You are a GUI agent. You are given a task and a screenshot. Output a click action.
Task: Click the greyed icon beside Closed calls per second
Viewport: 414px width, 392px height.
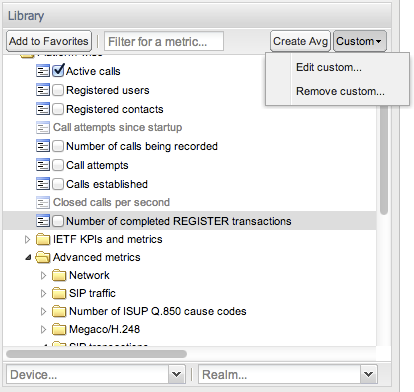coord(43,202)
